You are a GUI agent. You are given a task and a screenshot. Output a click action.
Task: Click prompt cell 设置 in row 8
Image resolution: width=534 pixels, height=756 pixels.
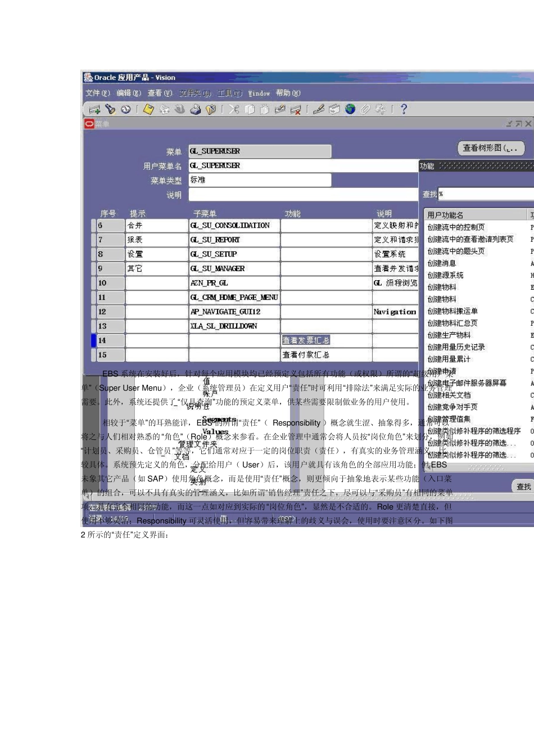tap(157, 254)
